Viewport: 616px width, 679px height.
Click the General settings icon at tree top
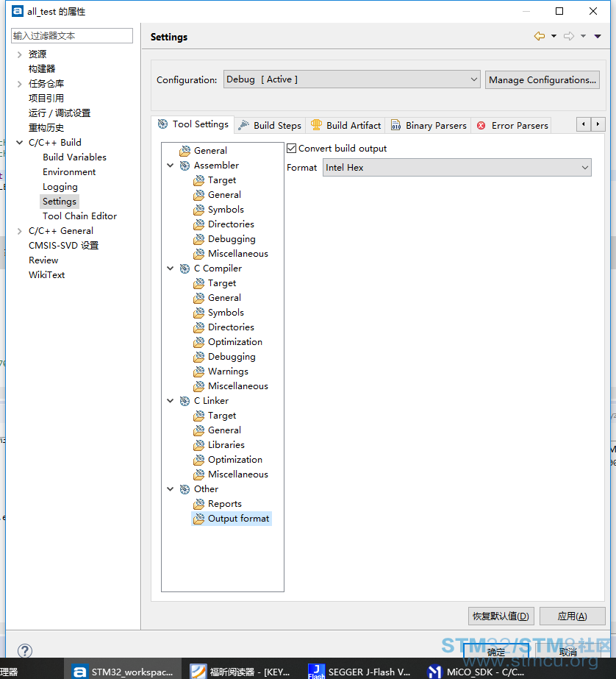click(x=185, y=151)
